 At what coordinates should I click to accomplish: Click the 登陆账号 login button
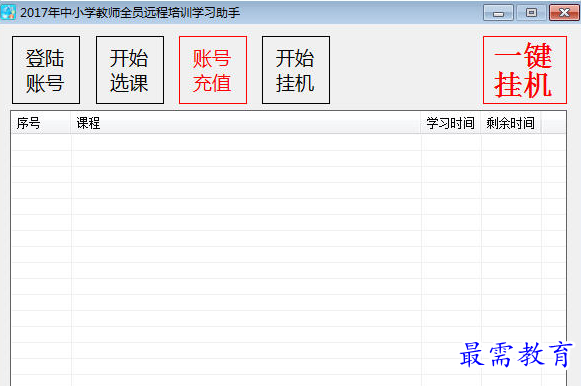(x=46, y=70)
